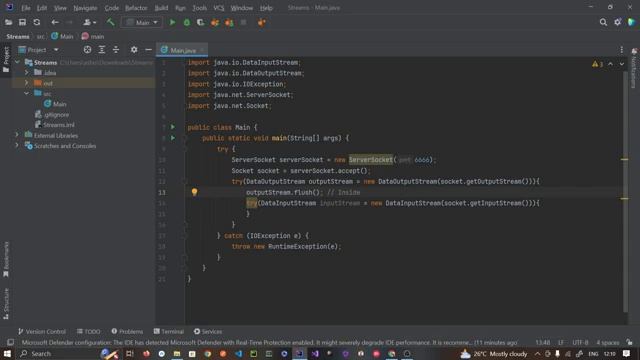Click the editor vertical scrollbar
This screenshot has height=360, width=640.
pyautogui.click(x=625, y=192)
